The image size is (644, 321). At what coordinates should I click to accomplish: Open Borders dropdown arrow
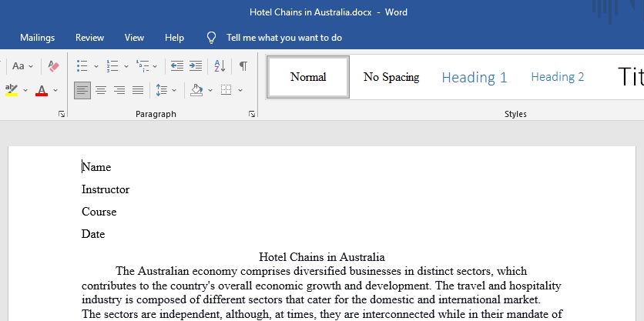(240, 90)
